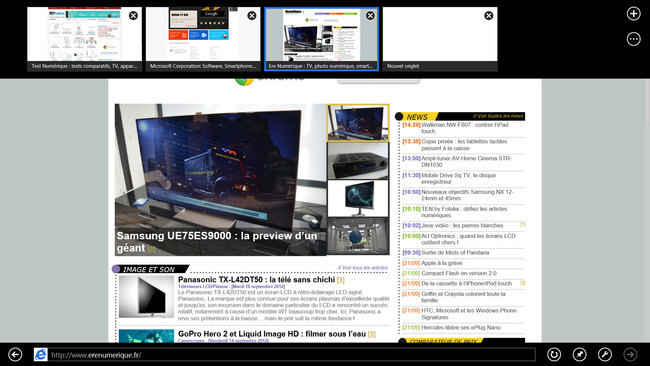Open the GoPro Hero 2 article link
This screenshot has width=650, height=366.
(x=272, y=334)
